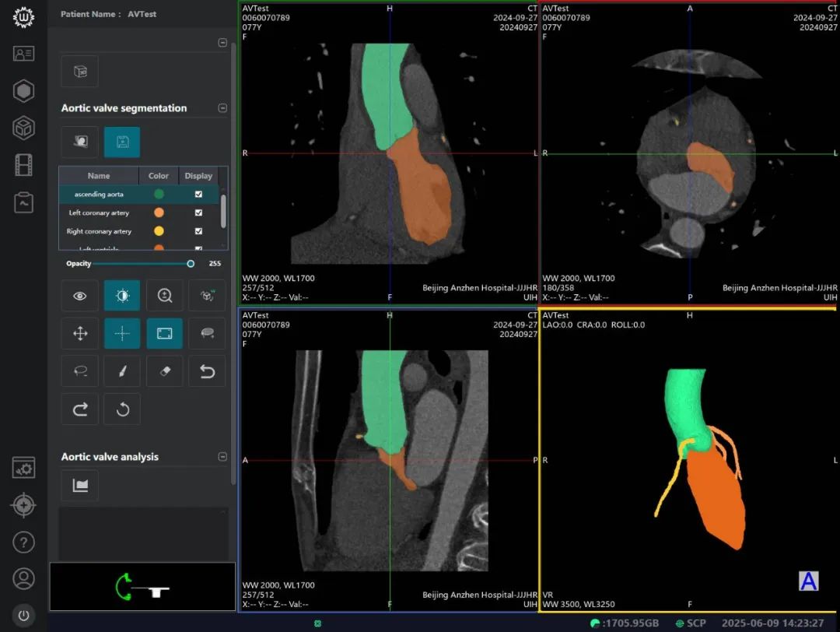Image resolution: width=840 pixels, height=632 pixels.
Task: Click the save segmentation disk icon
Action: click(x=122, y=142)
